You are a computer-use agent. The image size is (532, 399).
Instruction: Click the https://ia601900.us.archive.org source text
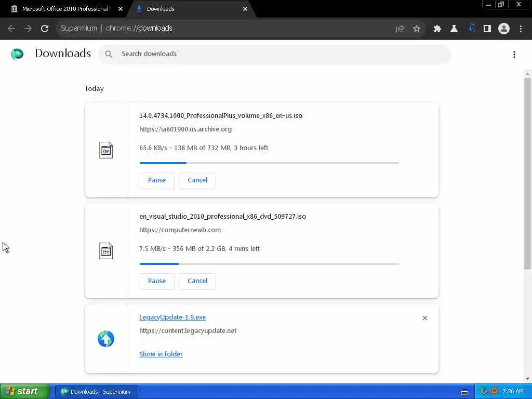point(185,129)
